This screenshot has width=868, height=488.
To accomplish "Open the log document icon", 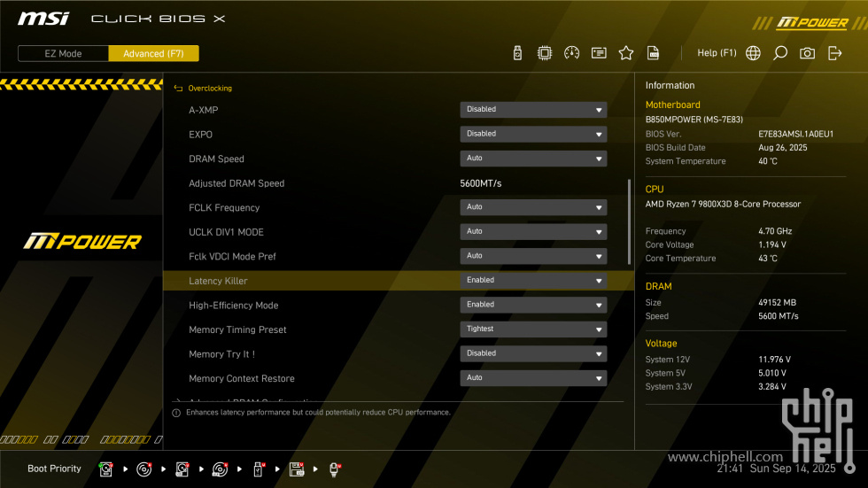I will pos(654,53).
